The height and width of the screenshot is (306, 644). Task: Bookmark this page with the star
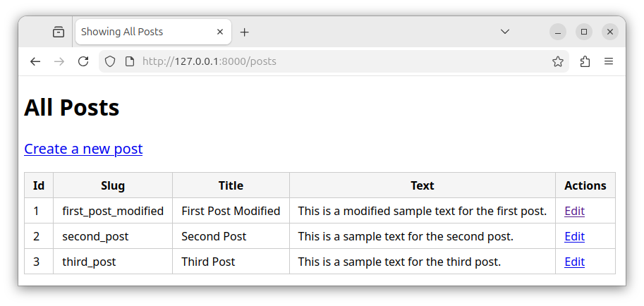tap(558, 61)
